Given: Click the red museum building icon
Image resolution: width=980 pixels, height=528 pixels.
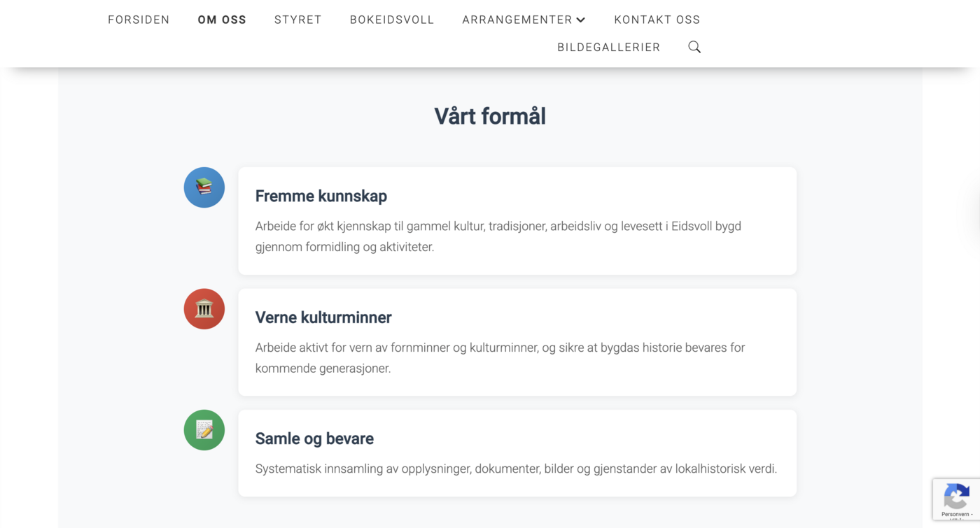Looking at the screenshot, I should point(204,309).
